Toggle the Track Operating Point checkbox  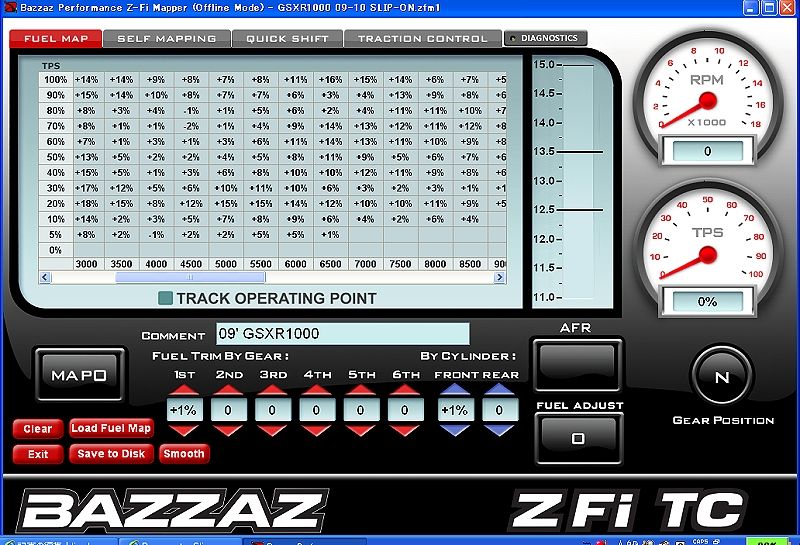pyautogui.click(x=165, y=298)
